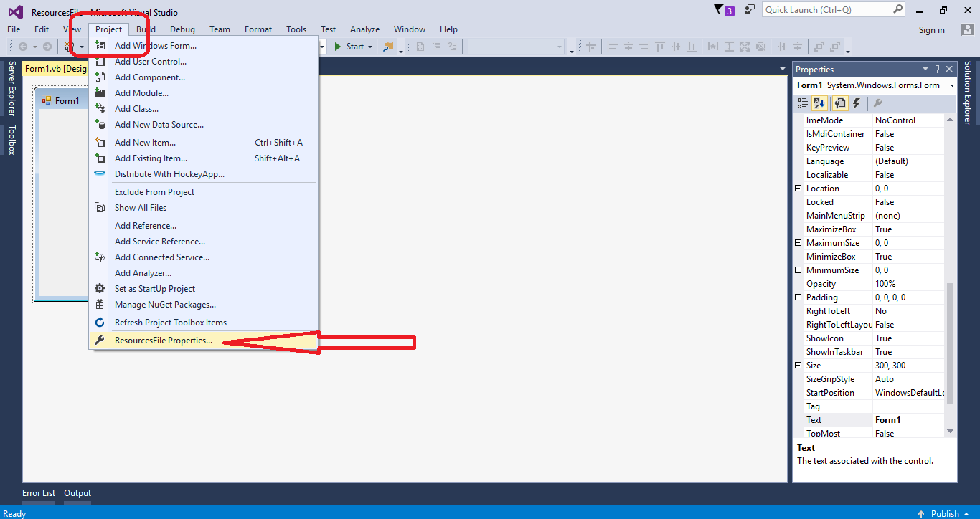Screen dimensions: 980x519
Task: Expand the MinimumSize property node
Action: (x=798, y=270)
